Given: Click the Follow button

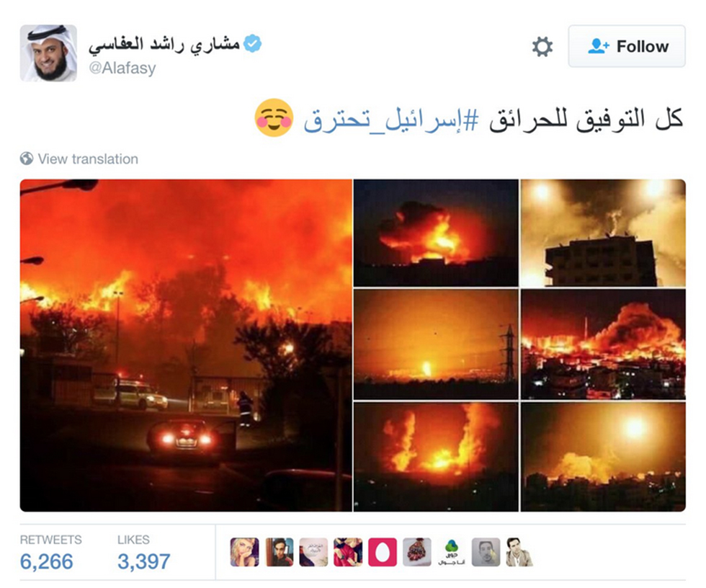Looking at the screenshot, I should pos(626,46).
